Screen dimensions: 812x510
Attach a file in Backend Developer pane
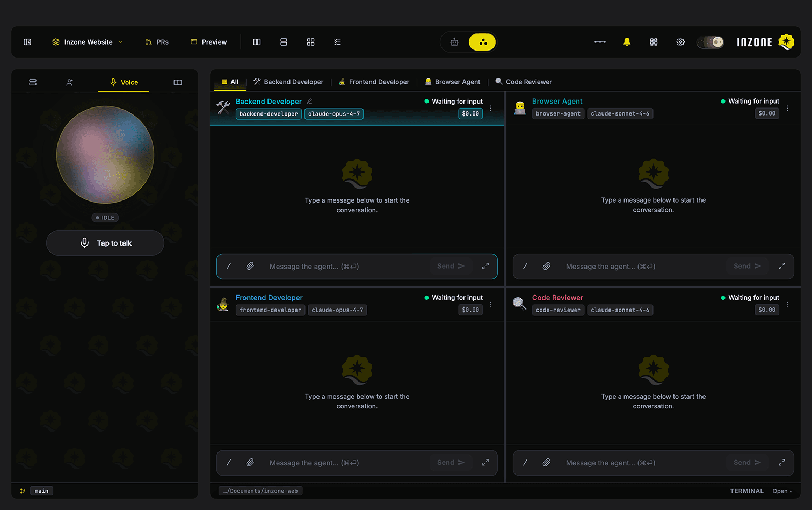coord(250,266)
